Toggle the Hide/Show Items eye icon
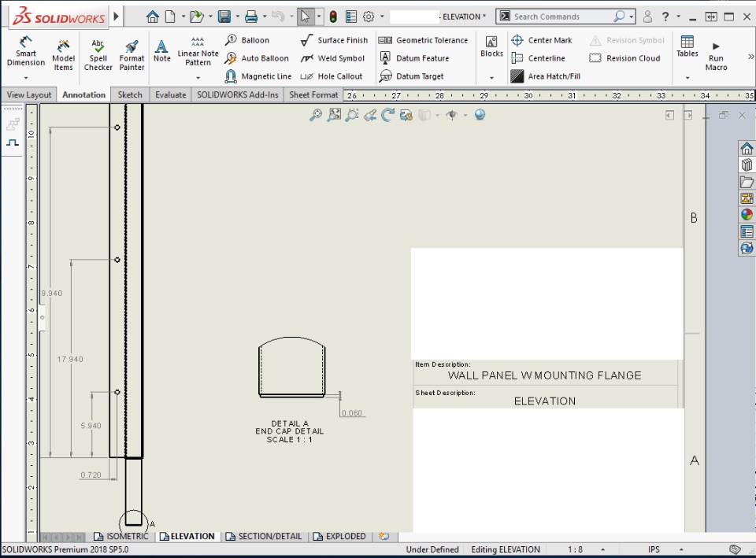This screenshot has height=558, width=756. tap(451, 115)
